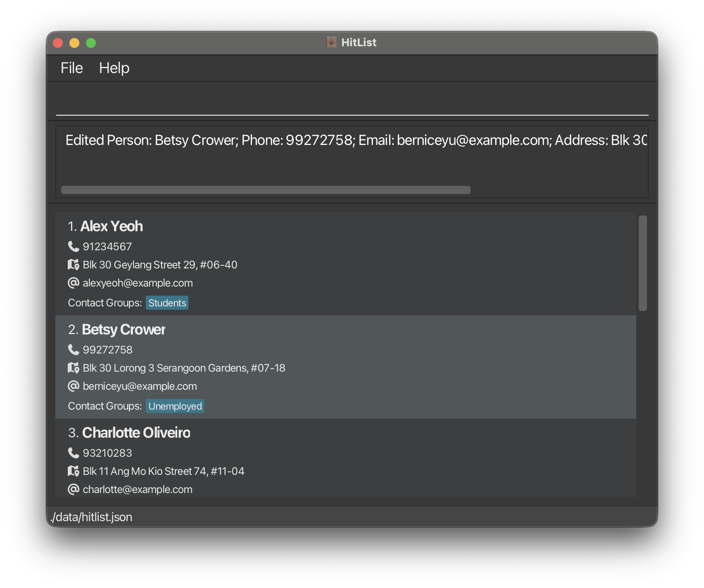704x588 pixels.
Task: Click berniceyu@example.com in Betsy Crower's card
Action: [140, 386]
